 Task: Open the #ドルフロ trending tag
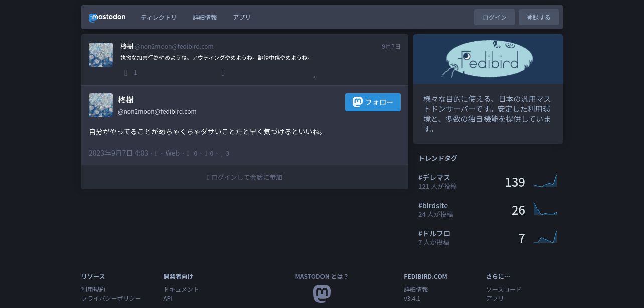(x=434, y=233)
